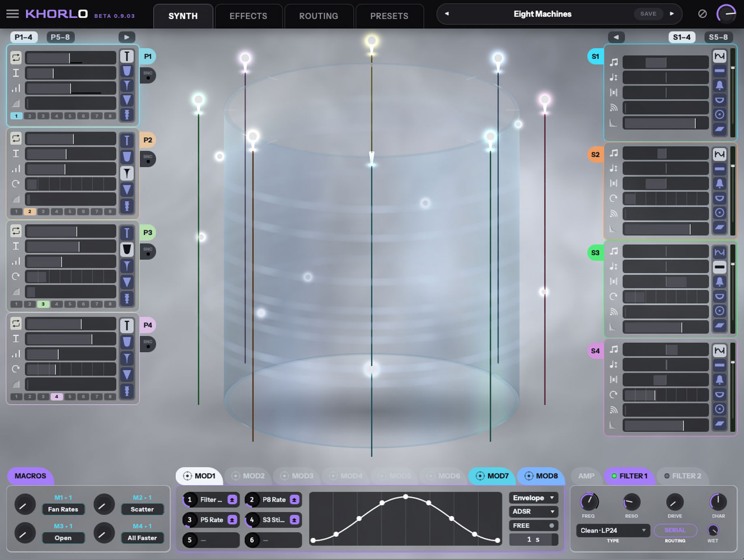Viewport: 744px width, 560px height.
Task: Select the flat bar icon in the S3 panel
Action: pyautogui.click(x=719, y=267)
